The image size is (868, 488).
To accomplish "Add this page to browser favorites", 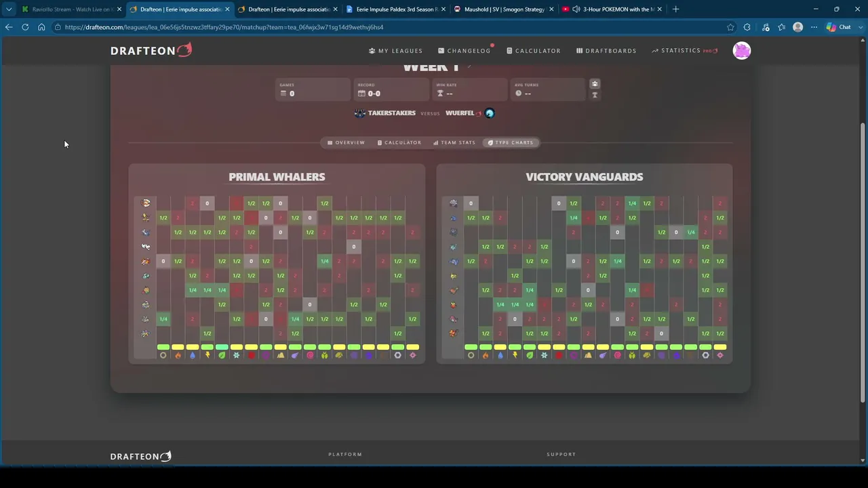I will (730, 27).
